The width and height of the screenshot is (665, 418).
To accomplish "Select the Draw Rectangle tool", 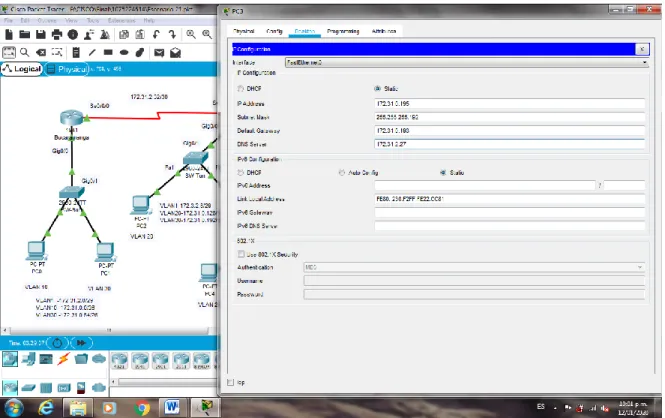I will coord(108,53).
